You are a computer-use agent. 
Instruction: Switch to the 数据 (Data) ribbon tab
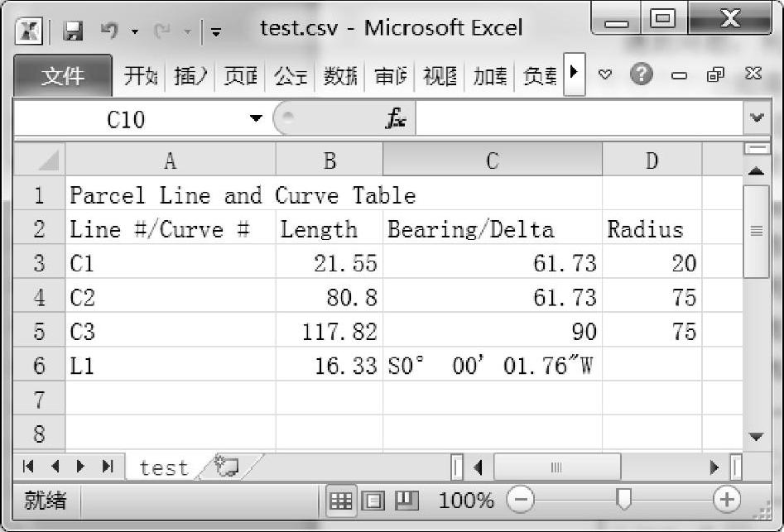[x=340, y=76]
